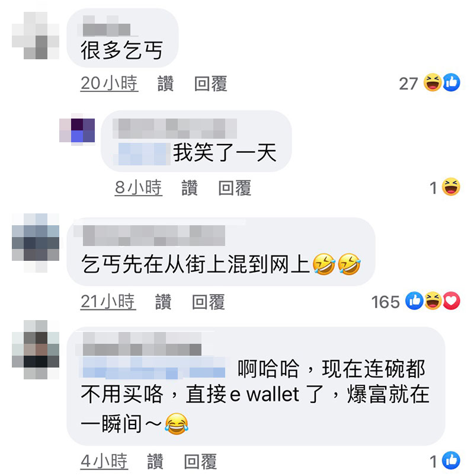
Task: Click the blurred tagged name in e wallet comment
Action: point(154,368)
